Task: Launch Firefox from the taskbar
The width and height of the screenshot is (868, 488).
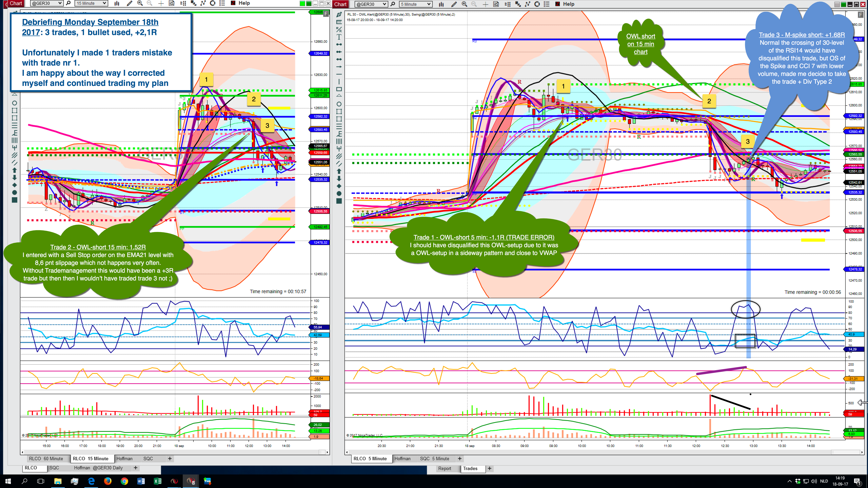Action: pyautogui.click(x=108, y=481)
